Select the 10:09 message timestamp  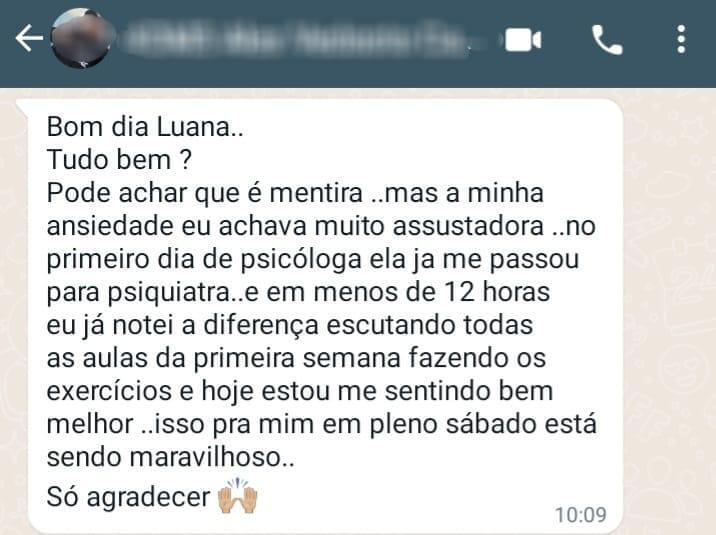[x=580, y=515]
